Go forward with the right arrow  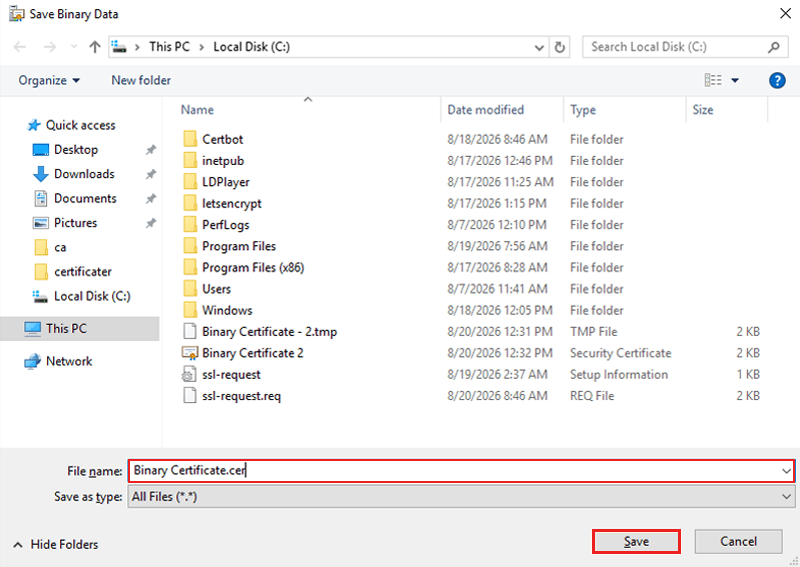49,47
